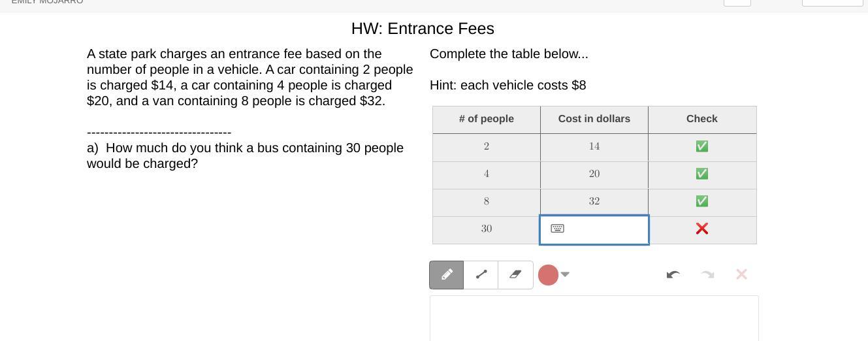Viewport: 868px width, 341px height.
Task: Click inside the blank sketch canvas
Action: [594, 319]
